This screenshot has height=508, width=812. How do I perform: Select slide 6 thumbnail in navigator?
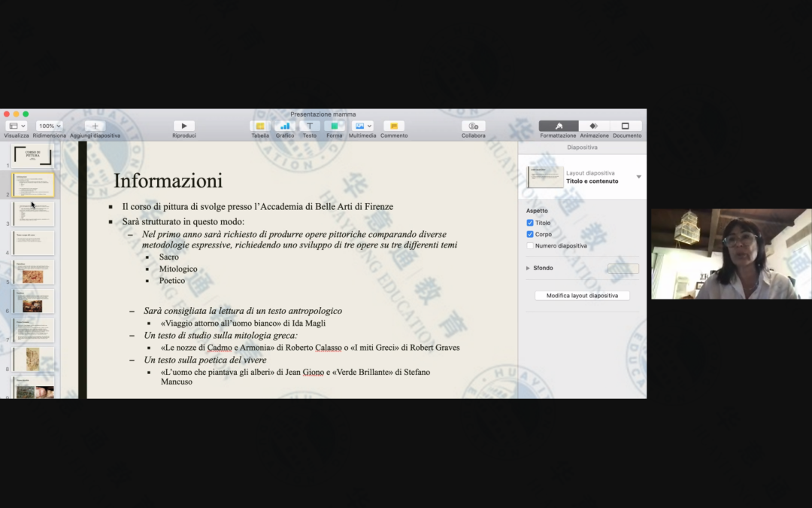(33, 300)
